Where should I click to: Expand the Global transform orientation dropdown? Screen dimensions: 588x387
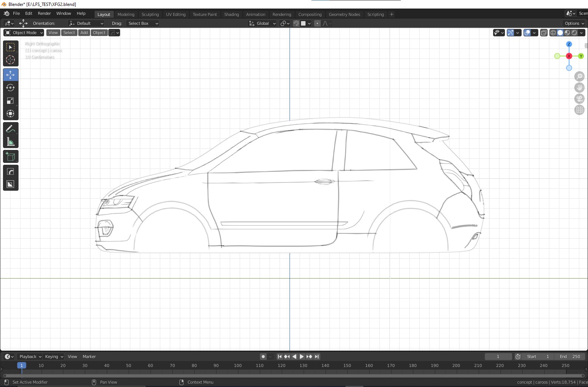[262, 23]
